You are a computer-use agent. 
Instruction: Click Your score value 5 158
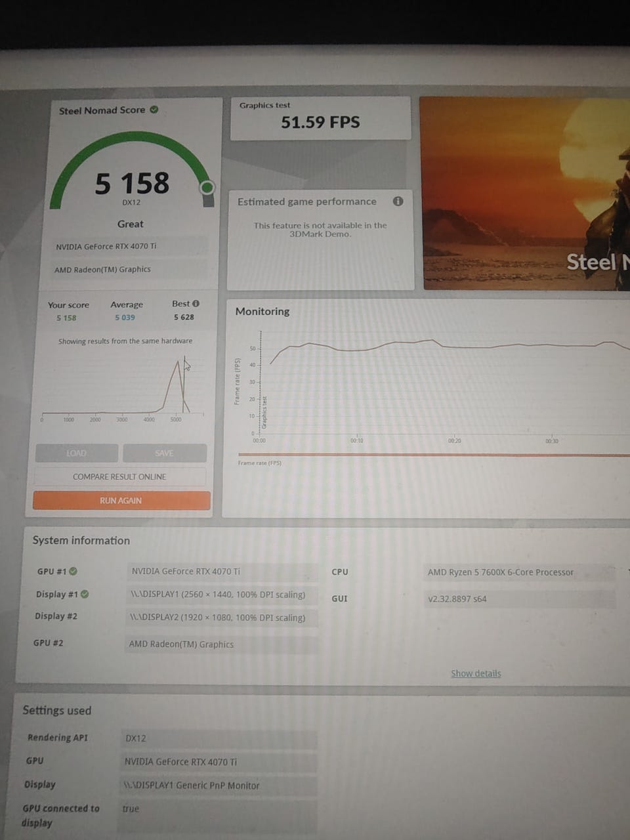[x=66, y=318]
